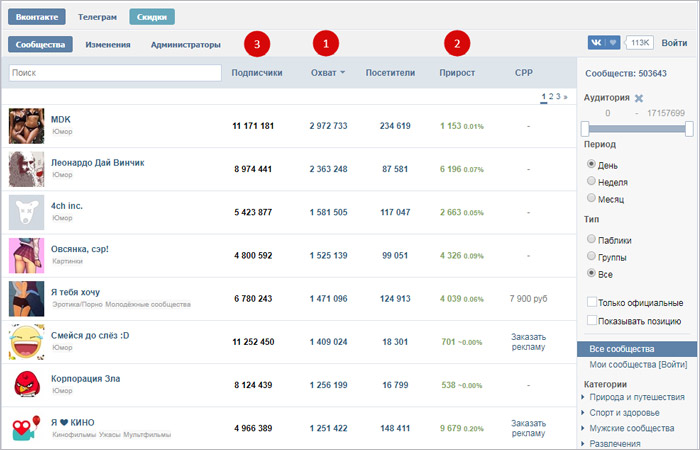700x450 pixels.
Task: Click the 113K like counter
Action: tap(640, 43)
